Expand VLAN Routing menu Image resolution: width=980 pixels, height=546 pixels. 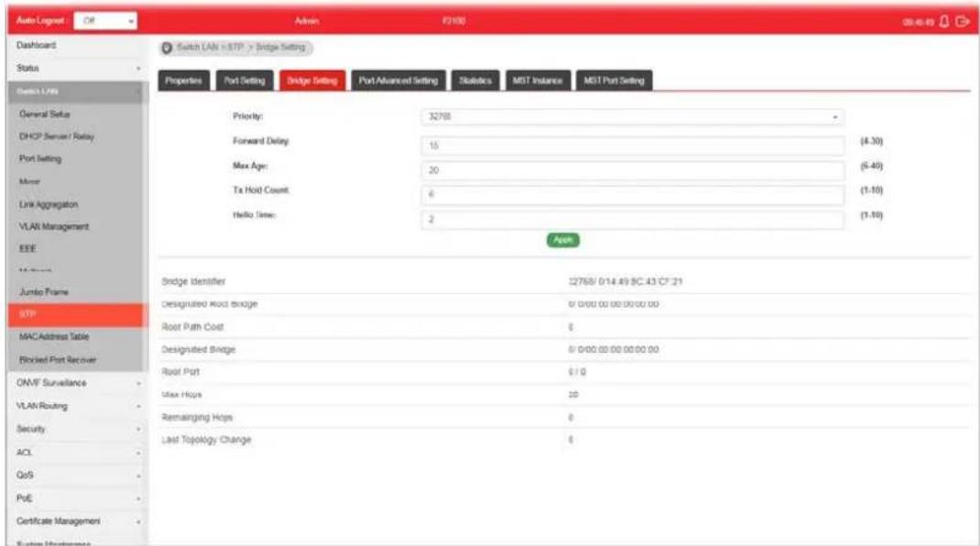coord(78,406)
